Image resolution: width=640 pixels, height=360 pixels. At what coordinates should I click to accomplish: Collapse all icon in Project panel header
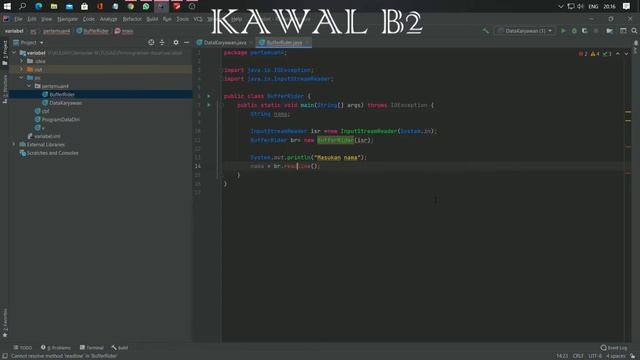coord(162,42)
